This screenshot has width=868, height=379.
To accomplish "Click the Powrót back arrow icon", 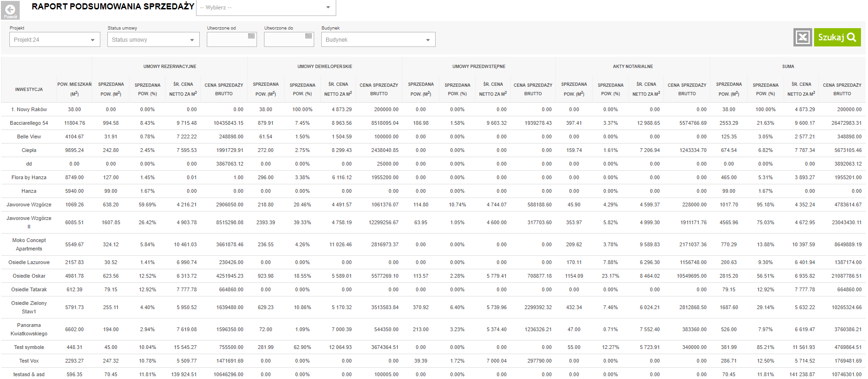I will tap(10, 10).
